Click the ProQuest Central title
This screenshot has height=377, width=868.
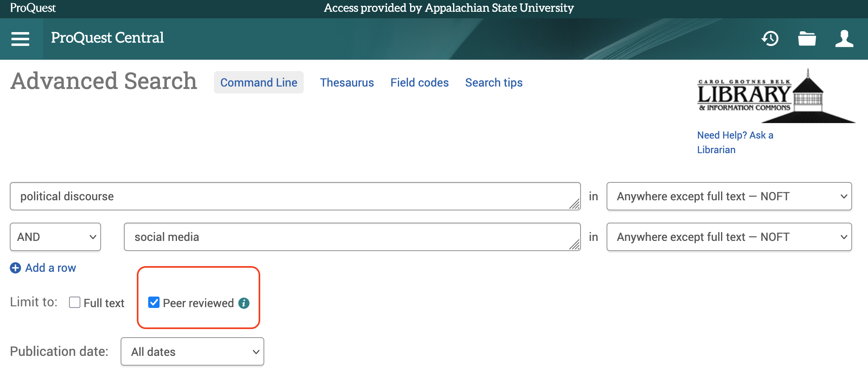[107, 38]
